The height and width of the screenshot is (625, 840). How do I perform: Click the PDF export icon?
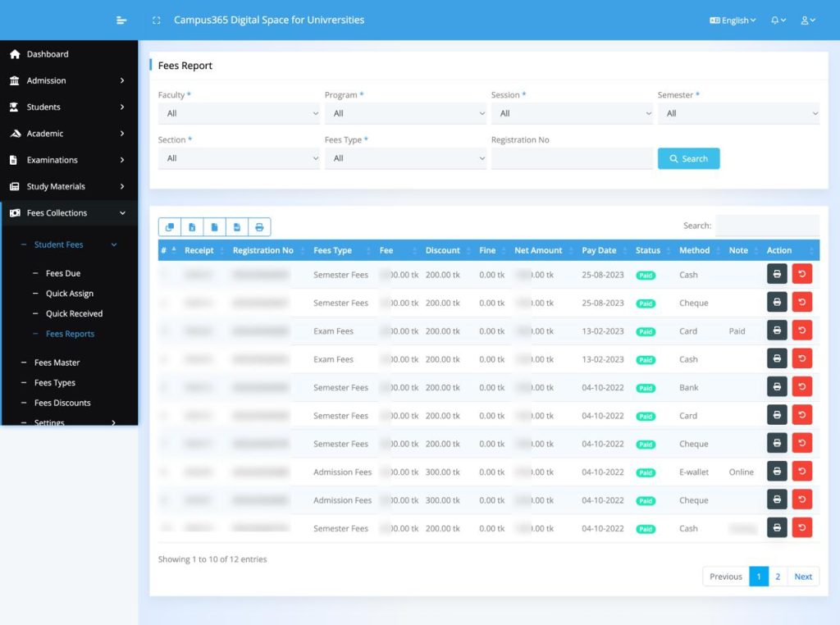[237, 227]
